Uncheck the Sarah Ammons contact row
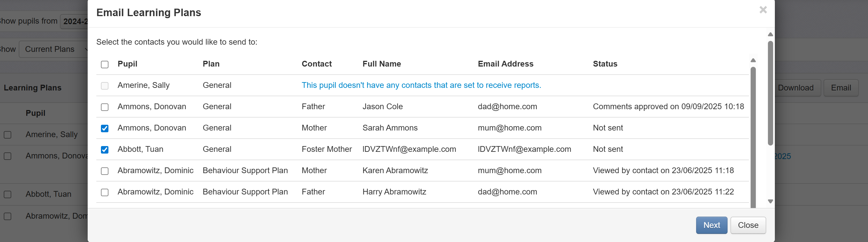Viewport: 868px width, 242px height. (105, 128)
